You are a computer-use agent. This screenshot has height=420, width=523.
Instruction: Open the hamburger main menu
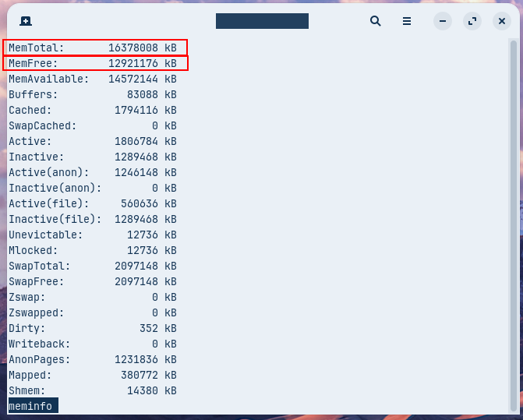click(x=407, y=21)
